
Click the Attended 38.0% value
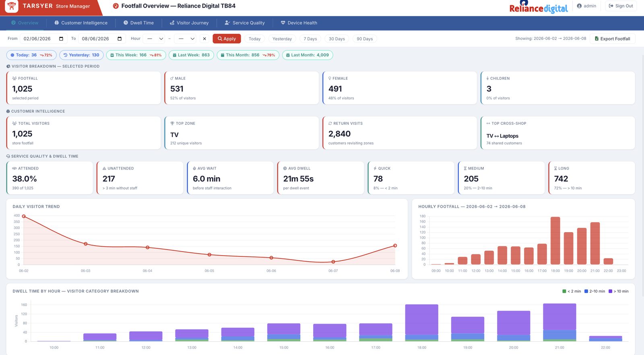point(25,179)
